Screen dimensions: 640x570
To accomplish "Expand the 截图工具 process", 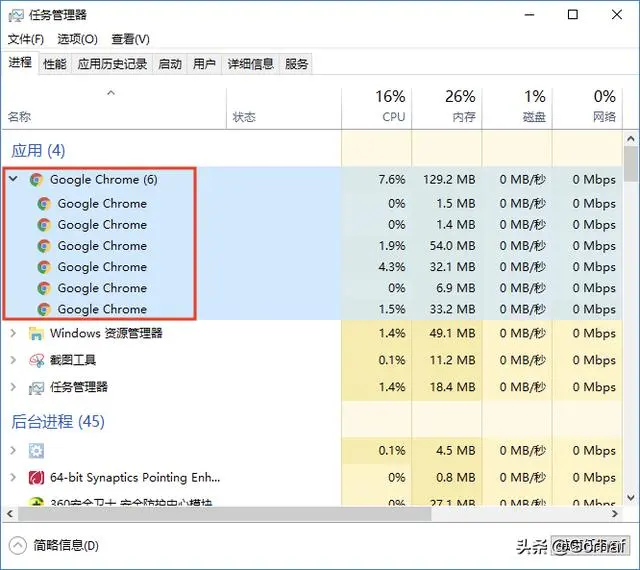I will (13, 360).
